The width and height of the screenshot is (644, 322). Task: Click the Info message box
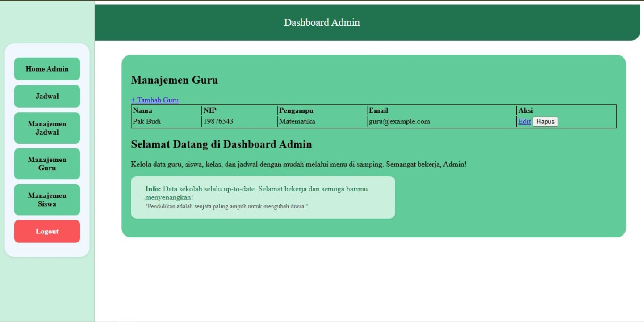263,197
